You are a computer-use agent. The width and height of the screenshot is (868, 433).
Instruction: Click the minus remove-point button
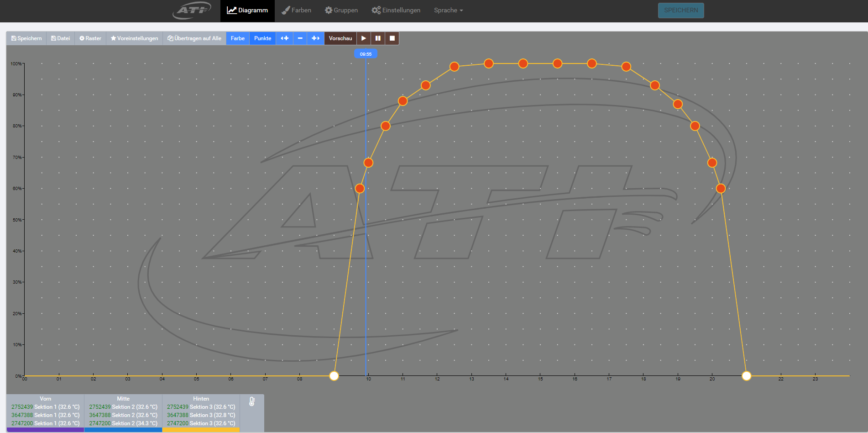(x=300, y=38)
